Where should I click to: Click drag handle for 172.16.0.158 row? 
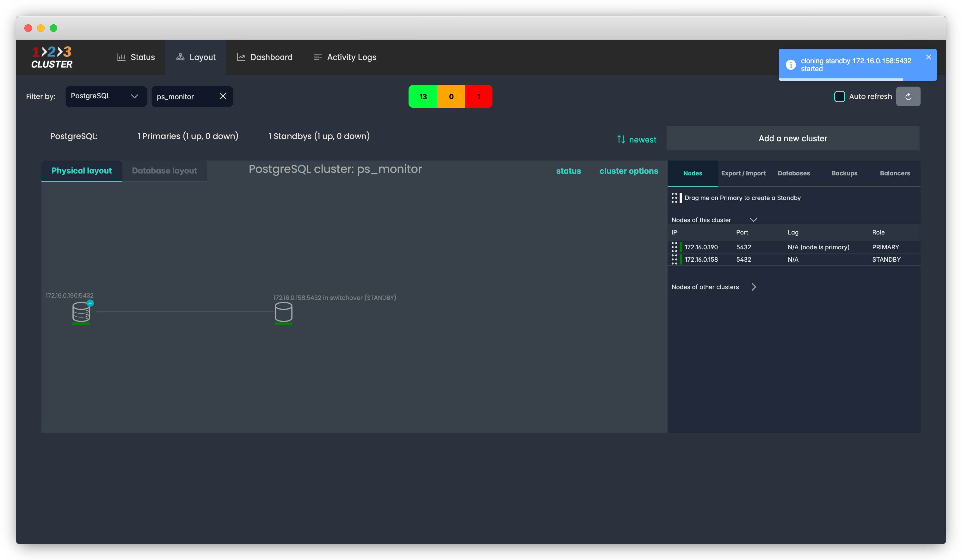pos(674,259)
